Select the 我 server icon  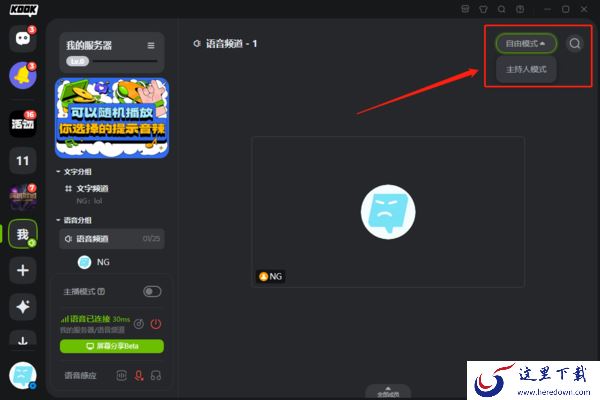(23, 234)
